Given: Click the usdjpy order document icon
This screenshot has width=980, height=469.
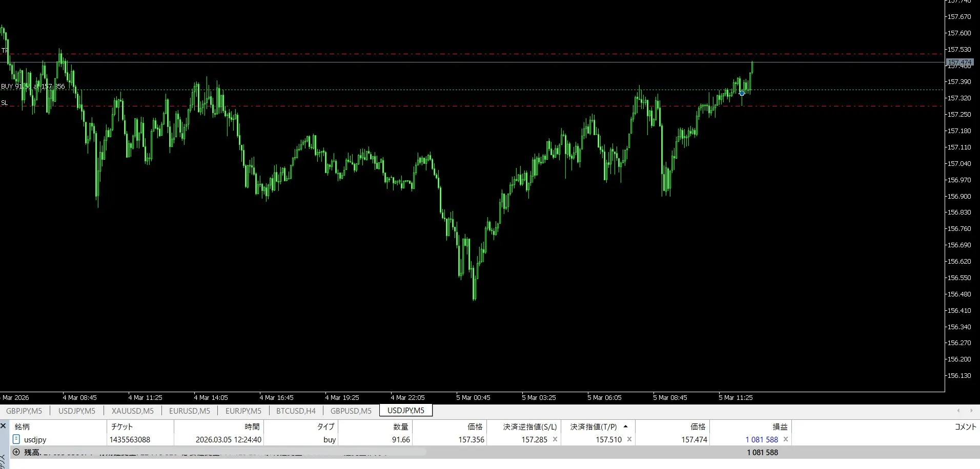Looking at the screenshot, I should point(16,439).
